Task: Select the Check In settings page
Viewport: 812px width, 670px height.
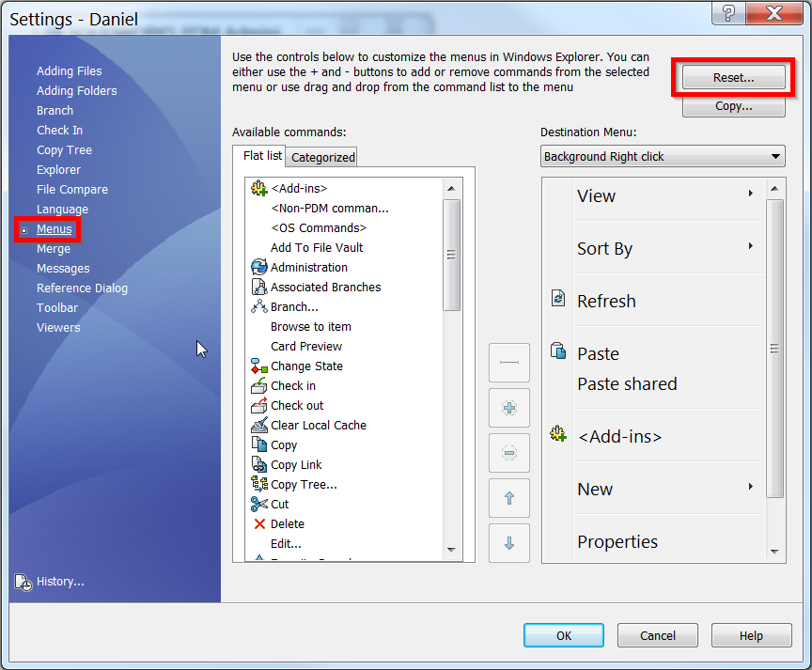Action: coord(59,130)
